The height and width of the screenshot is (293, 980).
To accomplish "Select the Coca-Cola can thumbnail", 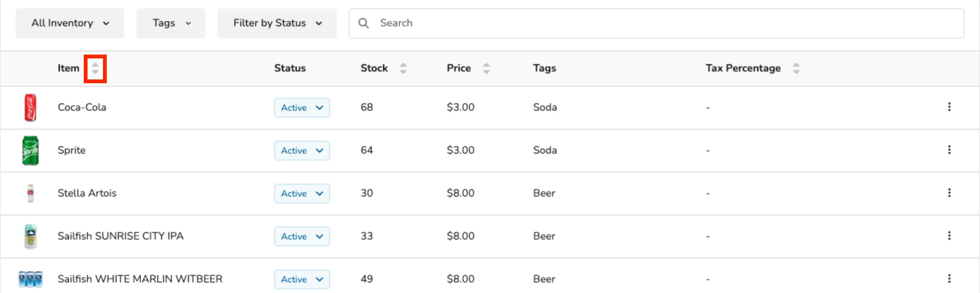I will pyautogui.click(x=31, y=108).
